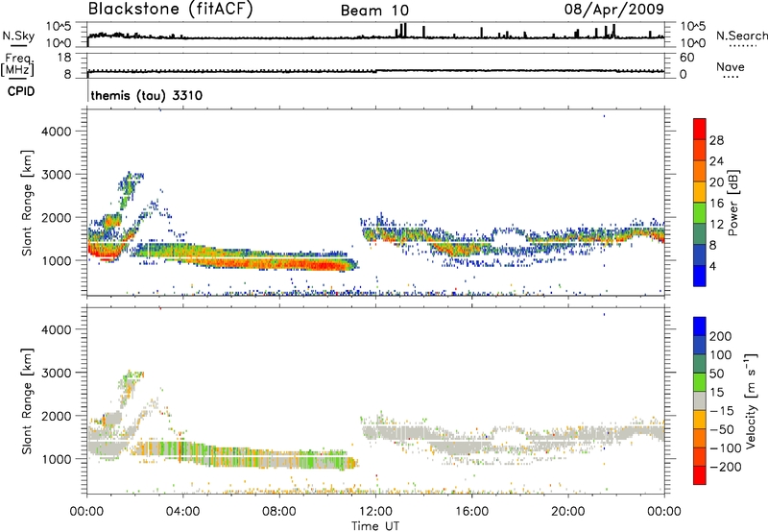Click the "Nave" legend label

pyautogui.click(x=731, y=67)
